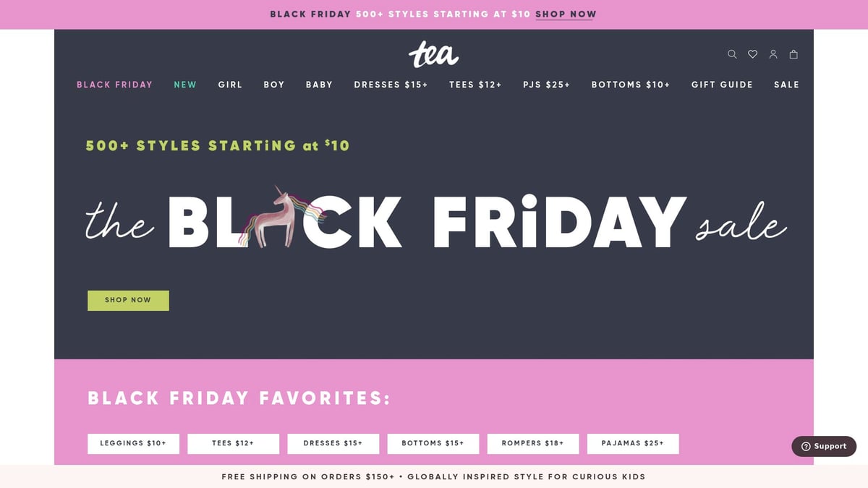
Task: Select the Leggings $10+ favorites button
Action: (133, 443)
